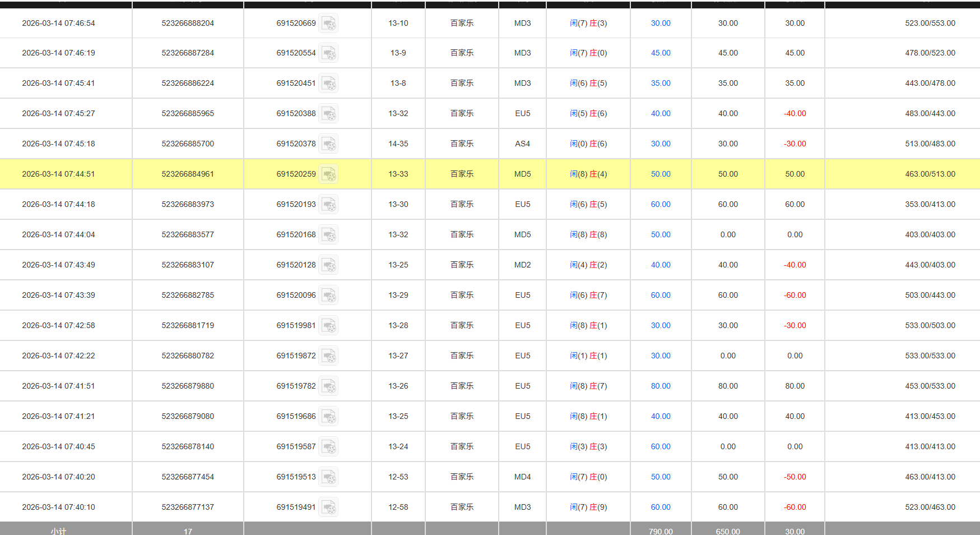Open the blue 35.00 bet amount link
The width and height of the screenshot is (980, 535).
[661, 84]
